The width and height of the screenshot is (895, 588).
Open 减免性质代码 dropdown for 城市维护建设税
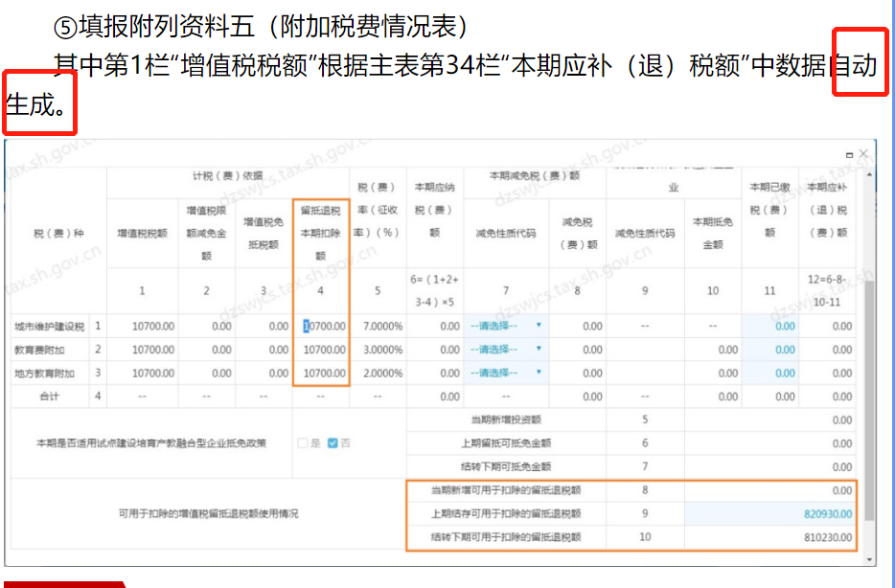coord(506,326)
